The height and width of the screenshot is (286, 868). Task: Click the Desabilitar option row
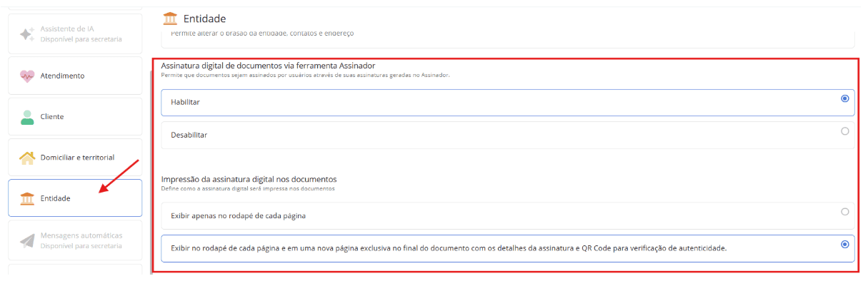point(508,135)
